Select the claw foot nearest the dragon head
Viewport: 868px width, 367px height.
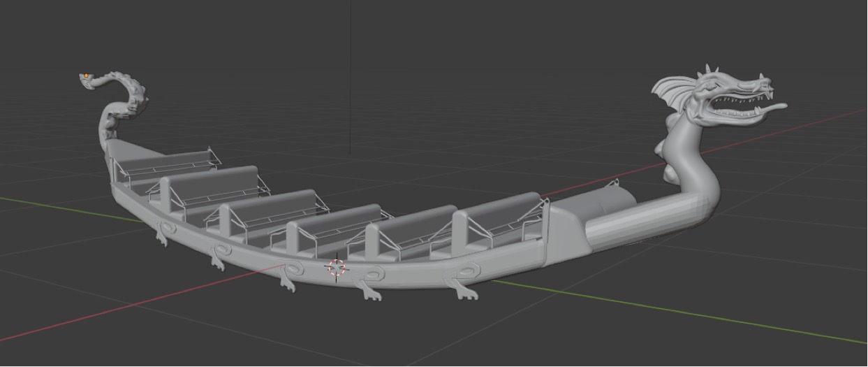tap(463, 289)
